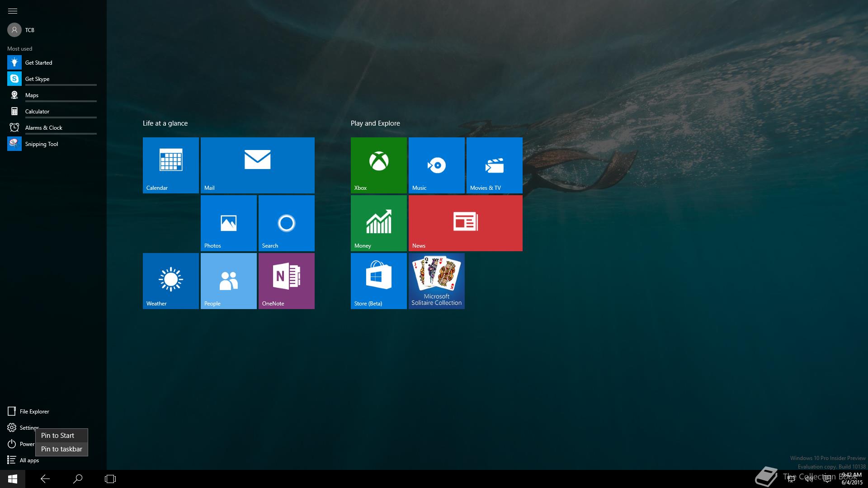Open File Explorer from Start menu
This screenshot has width=868, height=488.
(28, 411)
